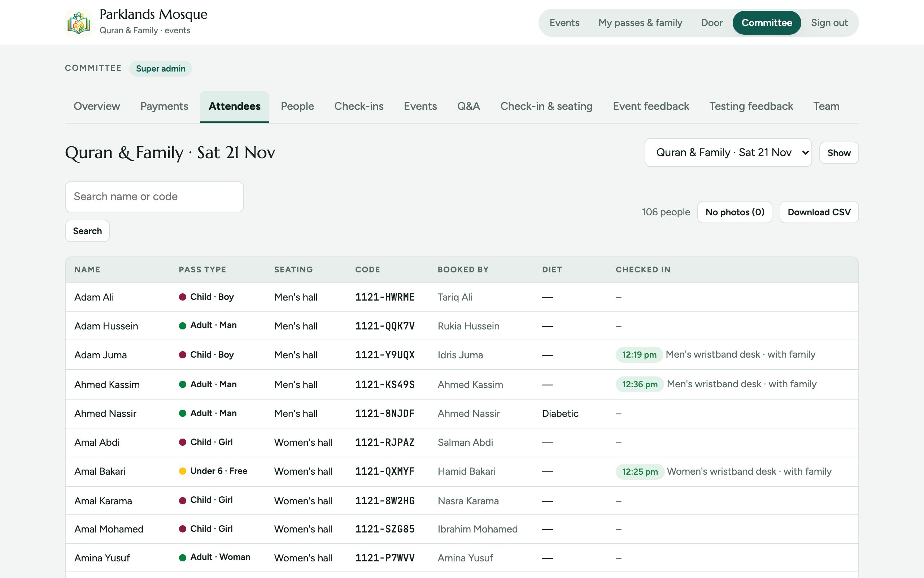The image size is (924, 578).
Task: Click the Search button
Action: [x=87, y=231]
